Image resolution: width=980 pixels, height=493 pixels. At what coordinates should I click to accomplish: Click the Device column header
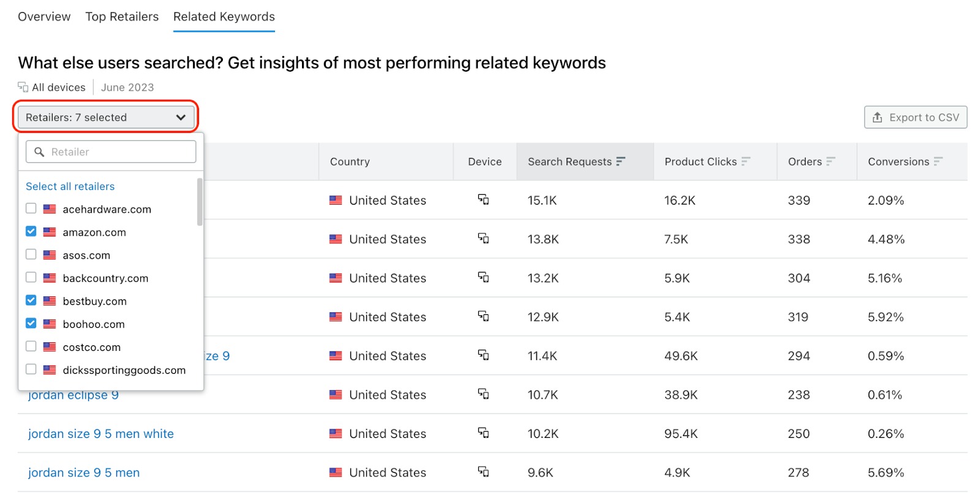484,162
